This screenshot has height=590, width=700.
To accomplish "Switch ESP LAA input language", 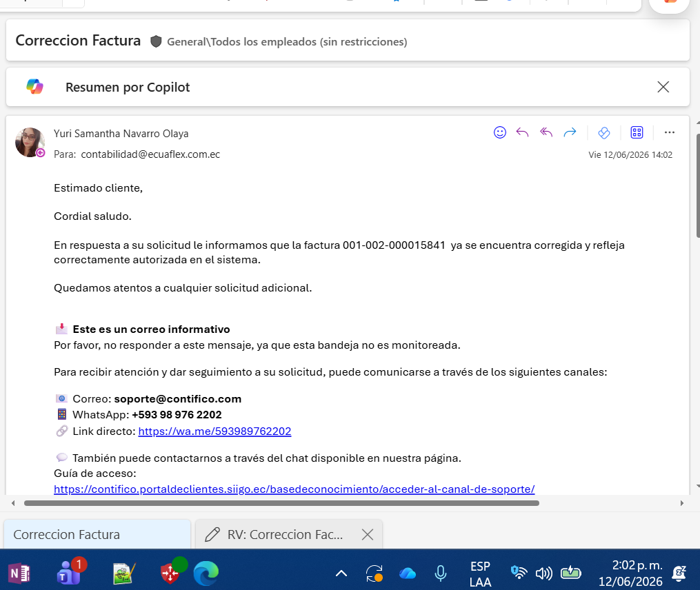I will click(481, 574).
